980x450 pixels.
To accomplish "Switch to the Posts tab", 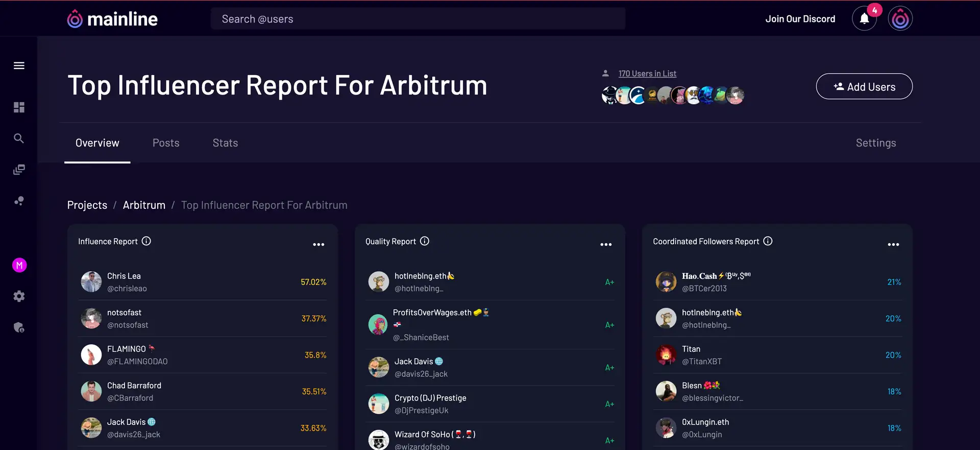I will point(166,143).
